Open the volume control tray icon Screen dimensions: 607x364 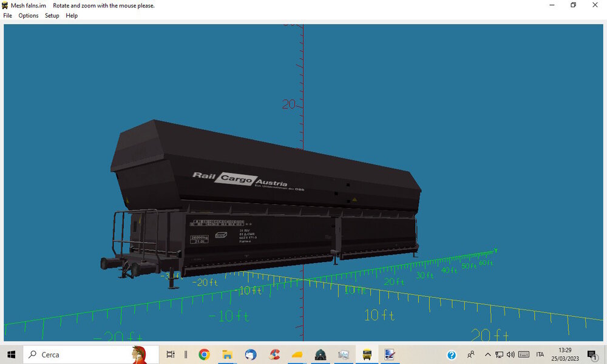click(x=510, y=354)
